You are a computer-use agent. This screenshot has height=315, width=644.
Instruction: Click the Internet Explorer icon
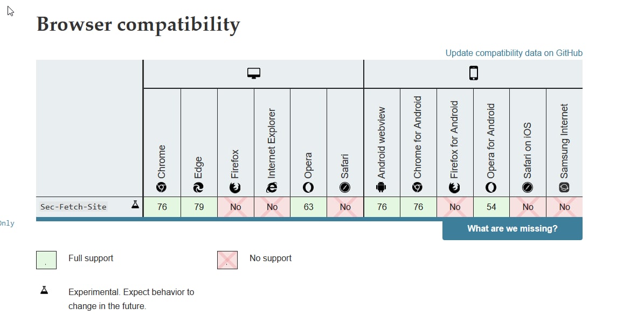[272, 187]
